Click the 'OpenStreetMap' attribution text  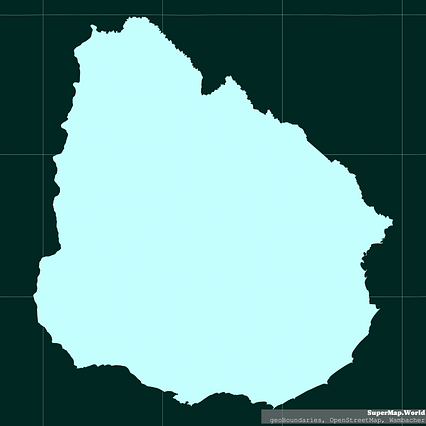(x=356, y=420)
